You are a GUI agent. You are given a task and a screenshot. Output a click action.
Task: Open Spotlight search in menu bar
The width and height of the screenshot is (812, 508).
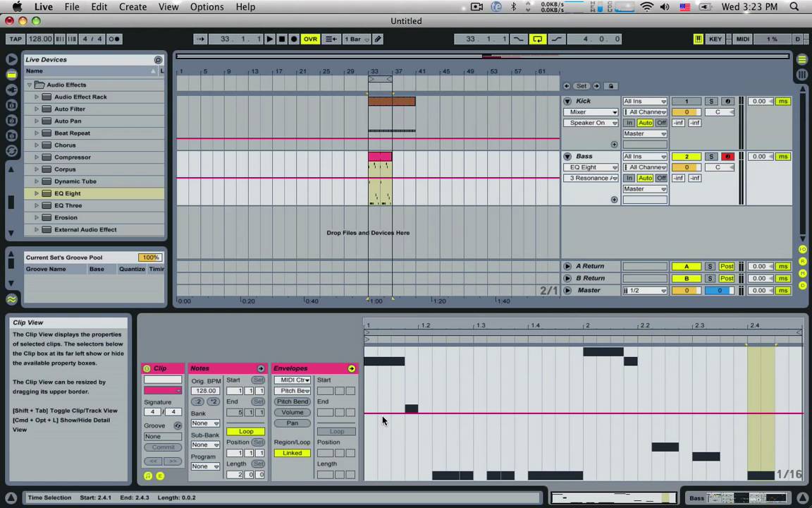794,7
